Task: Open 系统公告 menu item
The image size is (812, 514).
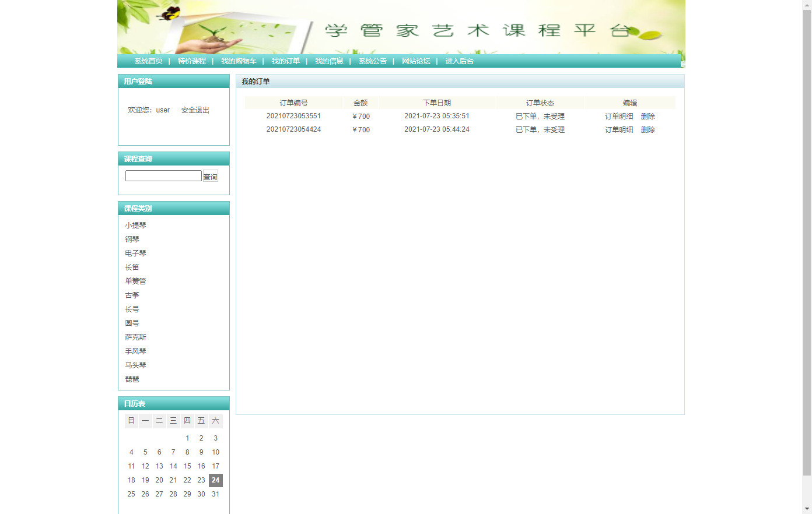Action: pos(372,61)
